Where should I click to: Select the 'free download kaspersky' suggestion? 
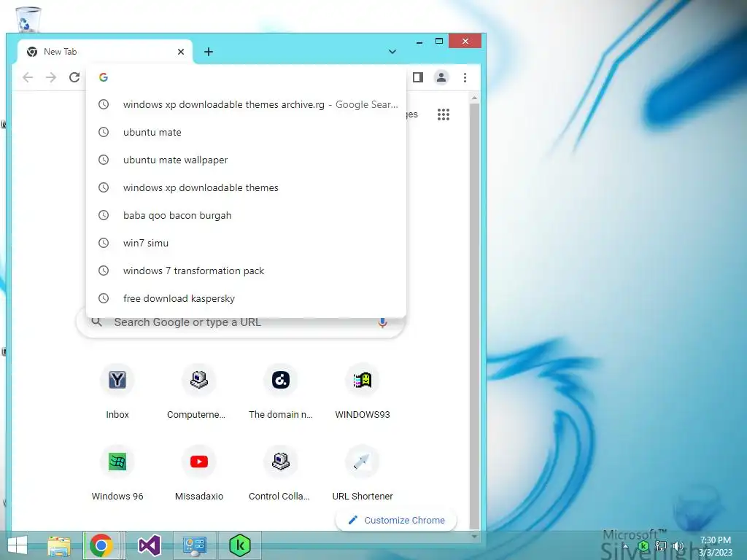pos(246,298)
